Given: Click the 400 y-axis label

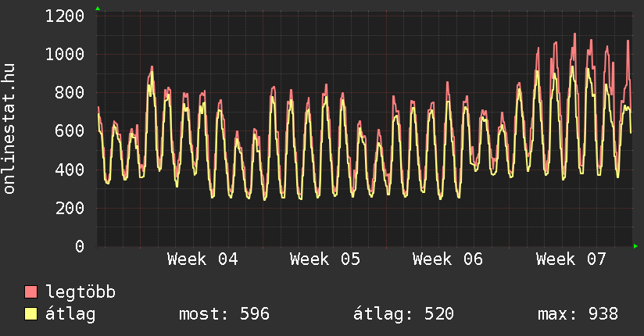Looking at the screenshot, I should [x=70, y=170].
